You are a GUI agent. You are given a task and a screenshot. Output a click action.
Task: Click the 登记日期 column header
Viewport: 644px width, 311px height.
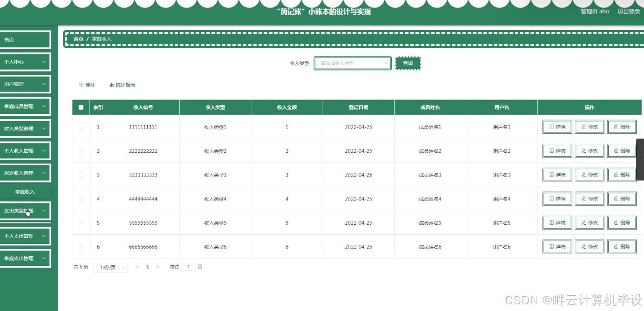click(358, 108)
